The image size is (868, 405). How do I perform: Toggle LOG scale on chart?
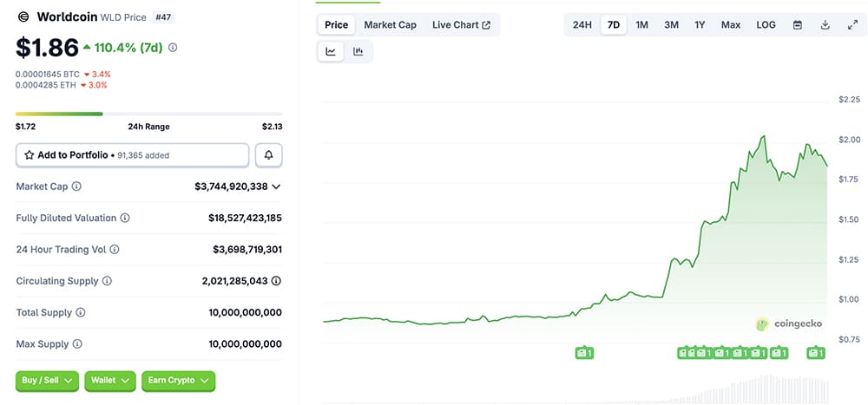(x=766, y=25)
